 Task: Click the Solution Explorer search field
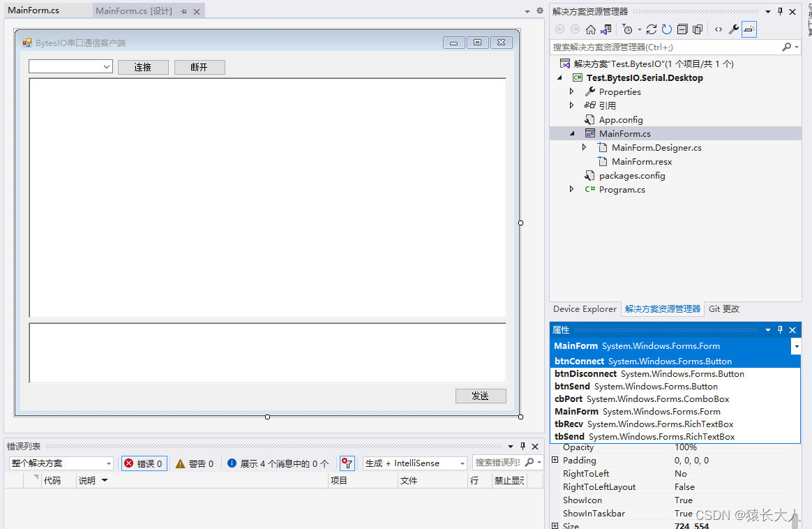point(665,47)
